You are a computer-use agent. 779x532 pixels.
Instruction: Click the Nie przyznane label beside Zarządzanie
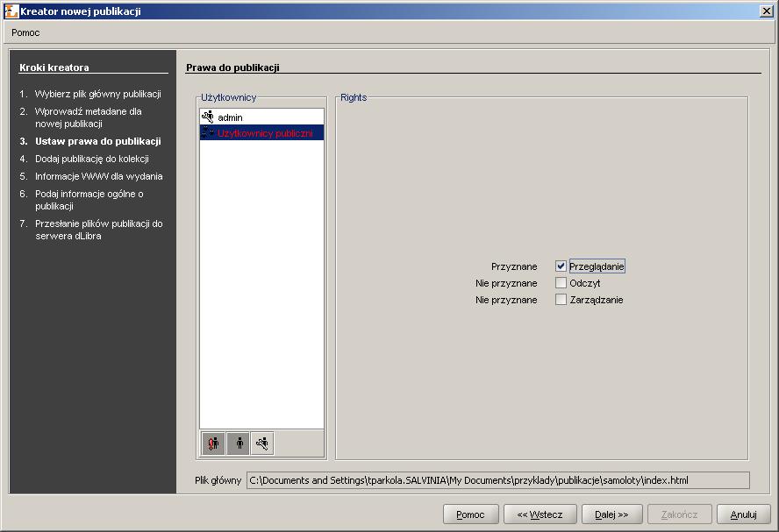pos(506,301)
